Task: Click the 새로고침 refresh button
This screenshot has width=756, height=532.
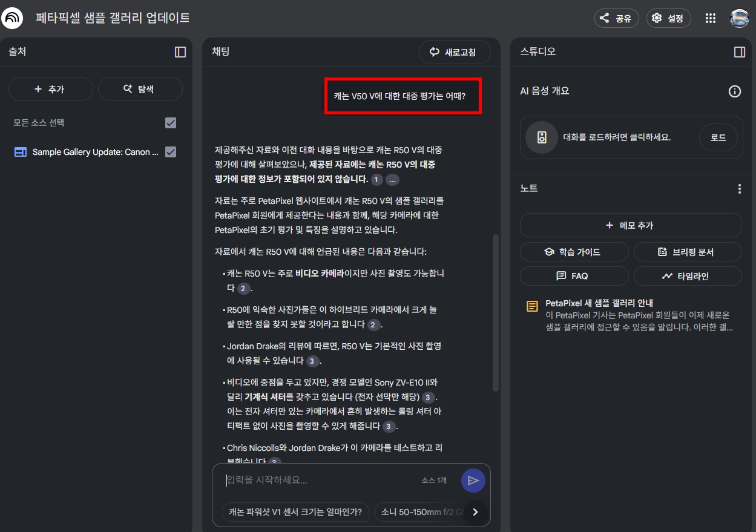Action: (455, 52)
